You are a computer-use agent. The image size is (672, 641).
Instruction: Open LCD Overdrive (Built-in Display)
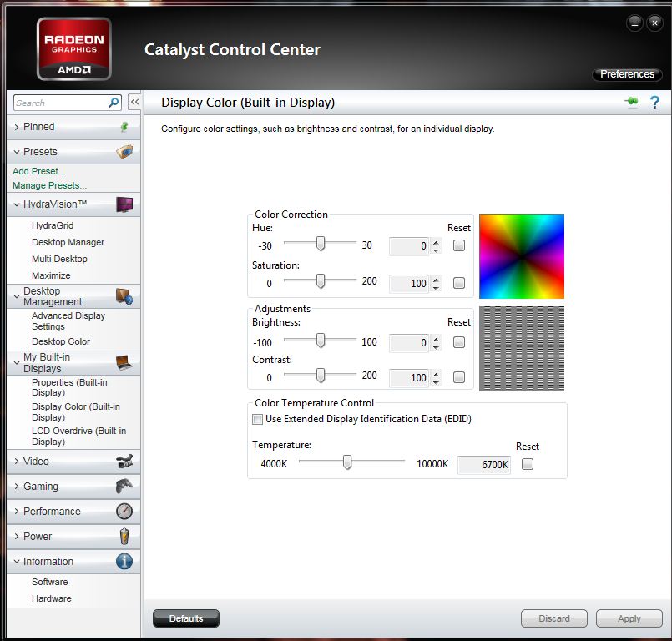pyautogui.click(x=78, y=437)
